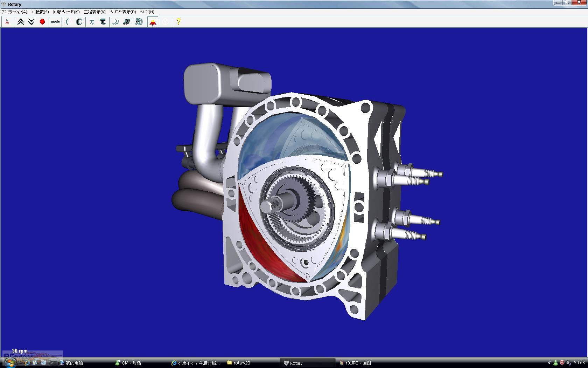
Task: Click the 30 rpm status text
Action: pyautogui.click(x=20, y=351)
